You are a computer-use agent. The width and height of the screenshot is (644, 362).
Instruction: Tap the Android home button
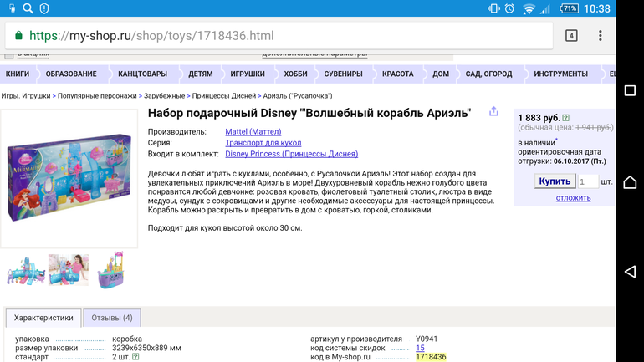(630, 181)
